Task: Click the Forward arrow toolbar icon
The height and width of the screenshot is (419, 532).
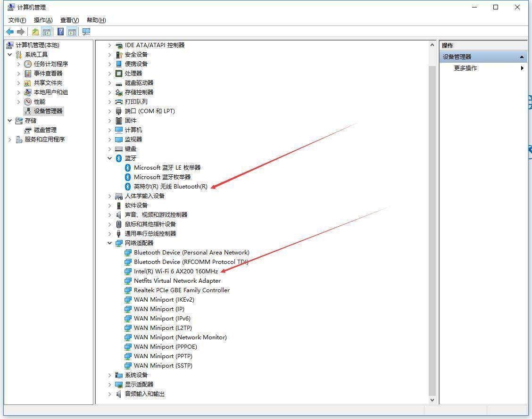Action: pyautogui.click(x=21, y=32)
